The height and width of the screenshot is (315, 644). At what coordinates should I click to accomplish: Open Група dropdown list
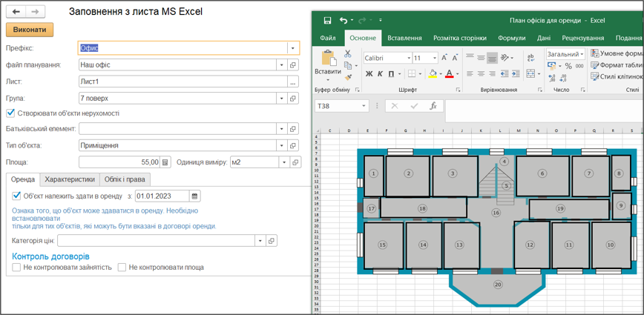[x=282, y=99]
